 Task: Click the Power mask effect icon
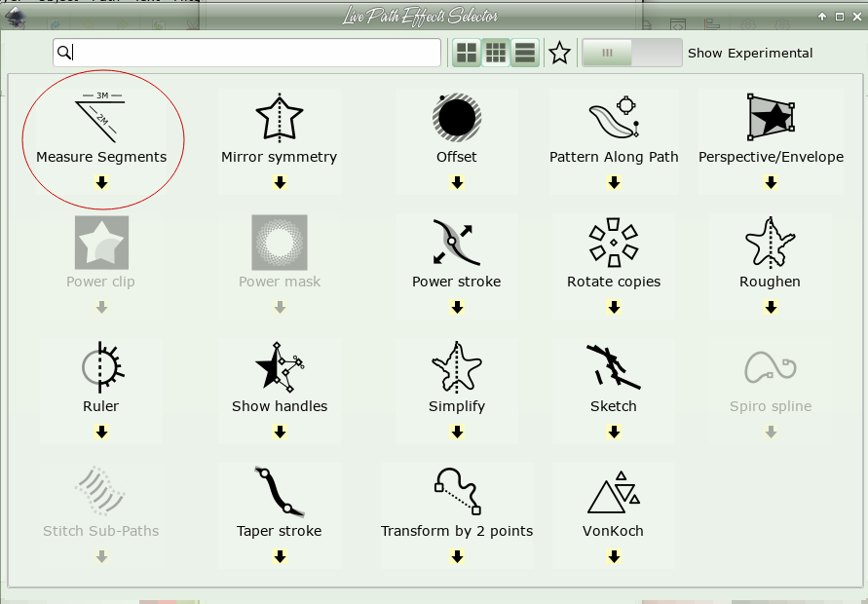280,243
